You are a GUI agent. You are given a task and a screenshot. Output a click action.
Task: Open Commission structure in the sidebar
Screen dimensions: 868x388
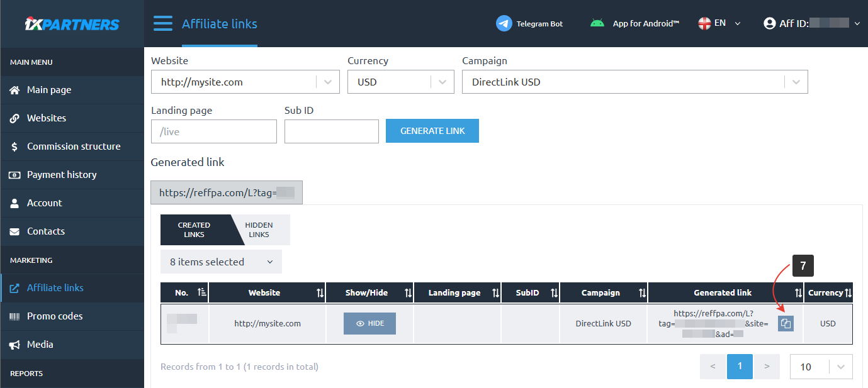click(x=73, y=146)
